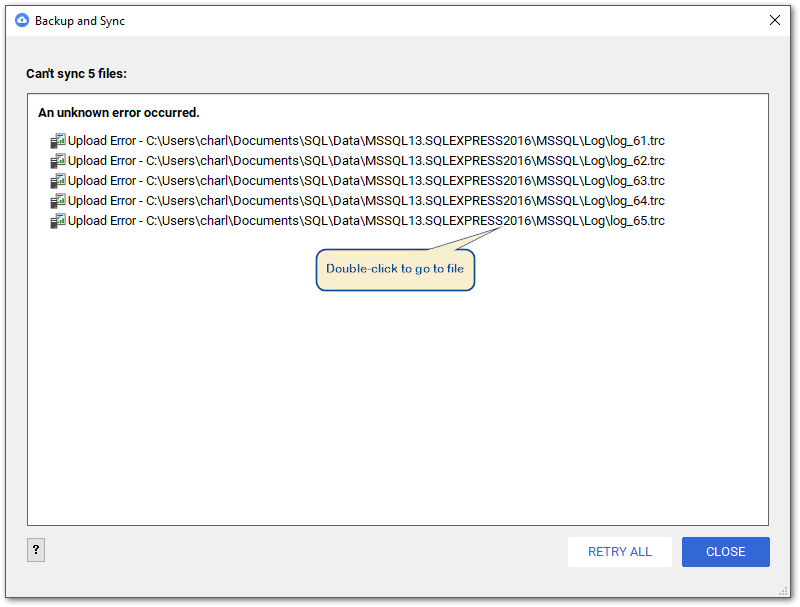This screenshot has width=800, height=607.
Task: Click RETRY ALL to retry uploads
Action: [x=619, y=552]
